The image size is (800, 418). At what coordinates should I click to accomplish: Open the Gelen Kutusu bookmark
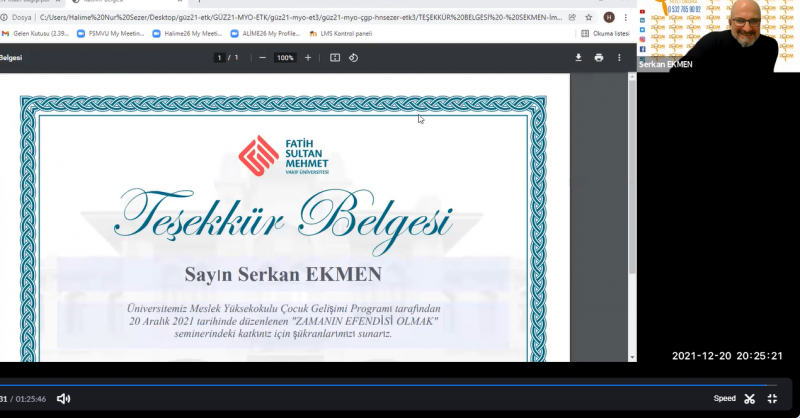coord(36,33)
